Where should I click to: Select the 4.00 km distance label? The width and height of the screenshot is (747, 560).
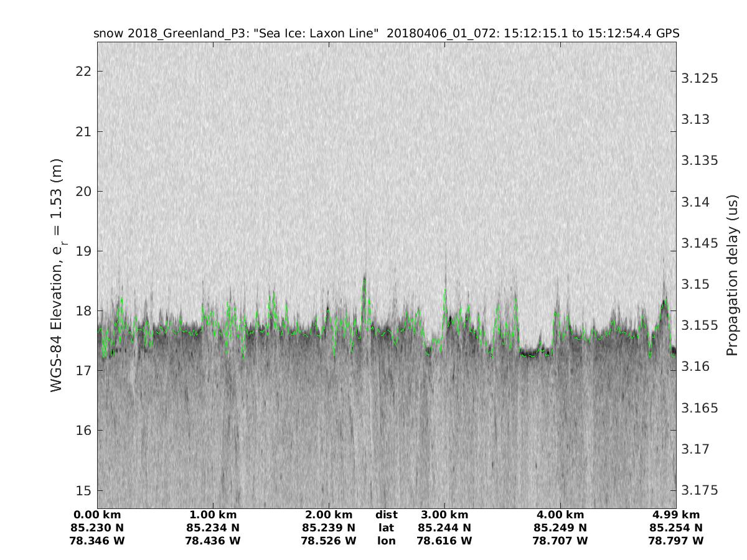click(x=560, y=515)
